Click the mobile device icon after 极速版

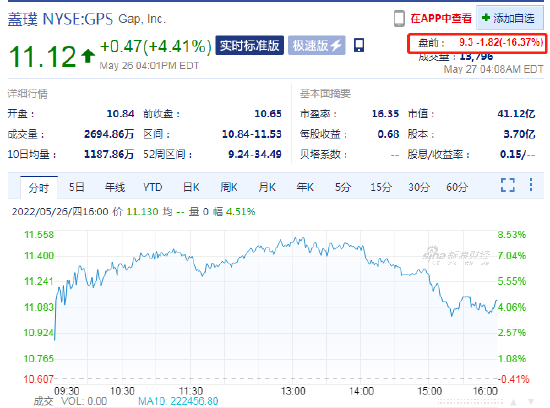click(359, 45)
